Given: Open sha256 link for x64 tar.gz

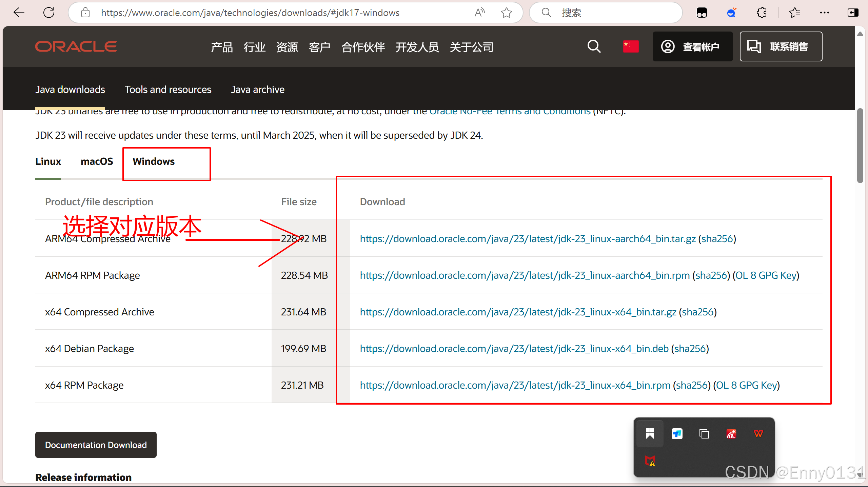Looking at the screenshot, I should point(698,312).
